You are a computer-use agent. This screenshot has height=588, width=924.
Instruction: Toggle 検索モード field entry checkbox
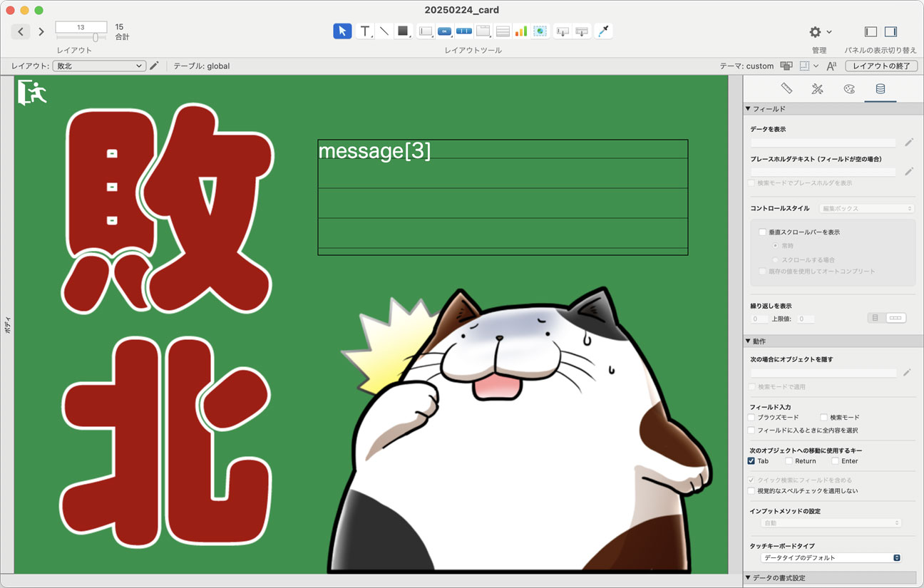[823, 417]
